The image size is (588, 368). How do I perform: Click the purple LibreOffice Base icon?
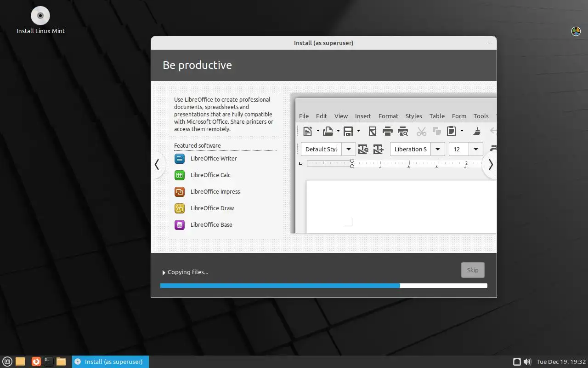(180, 225)
